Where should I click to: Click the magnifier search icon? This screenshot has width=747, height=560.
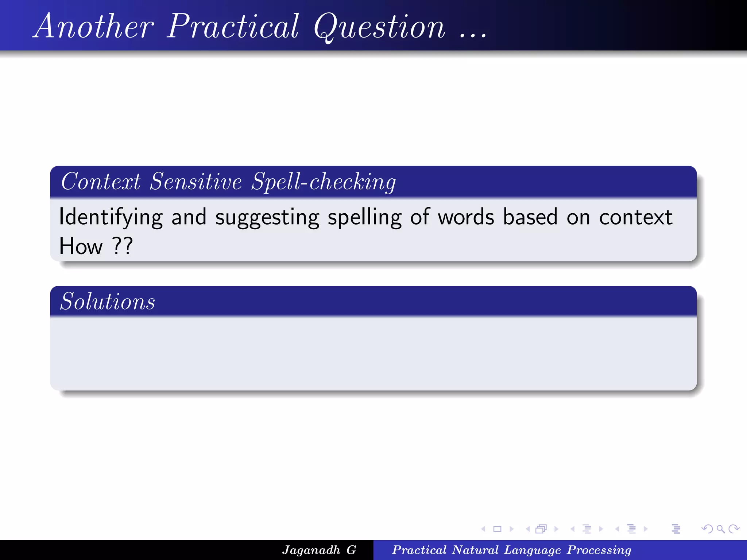click(720, 529)
